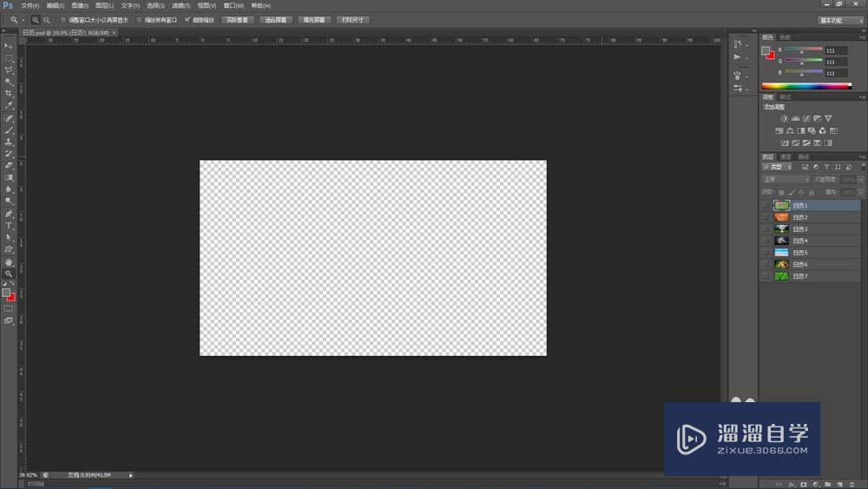The width and height of the screenshot is (868, 489).
Task: Select the Eraser tool
Action: pyautogui.click(x=9, y=165)
